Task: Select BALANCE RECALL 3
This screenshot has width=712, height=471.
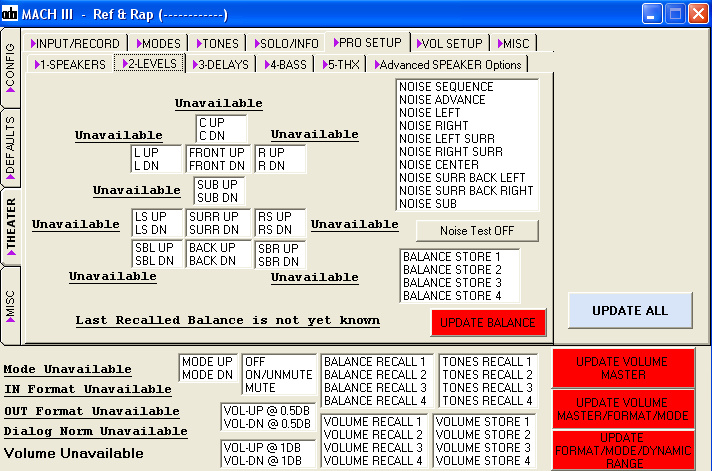Action: [375, 388]
